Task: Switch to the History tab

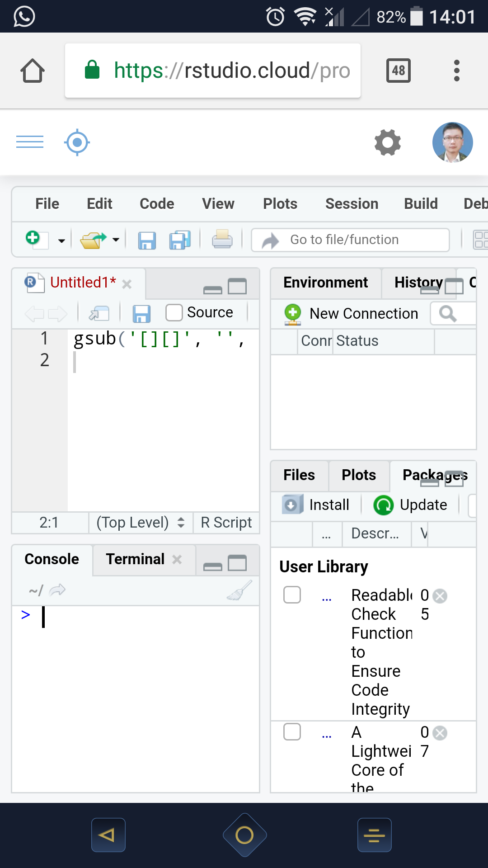Action: point(418,283)
